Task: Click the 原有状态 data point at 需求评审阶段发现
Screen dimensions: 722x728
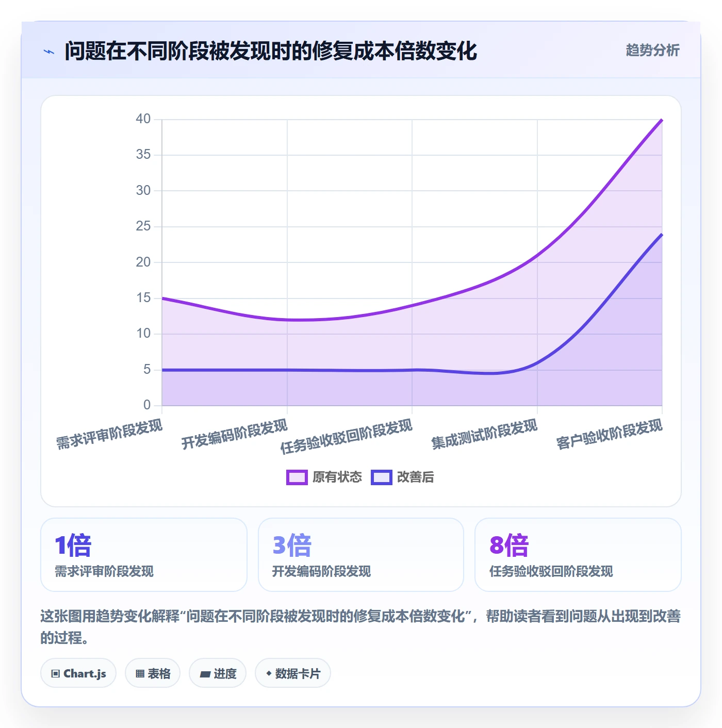Action: click(162, 298)
